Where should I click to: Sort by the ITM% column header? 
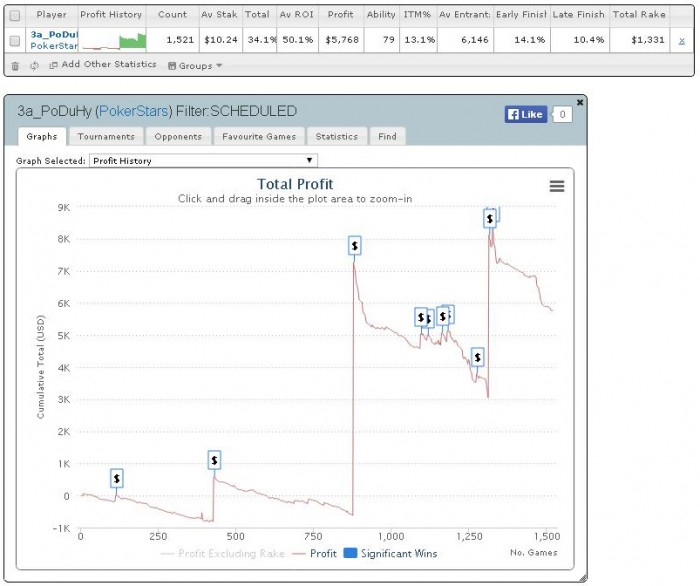[x=417, y=15]
